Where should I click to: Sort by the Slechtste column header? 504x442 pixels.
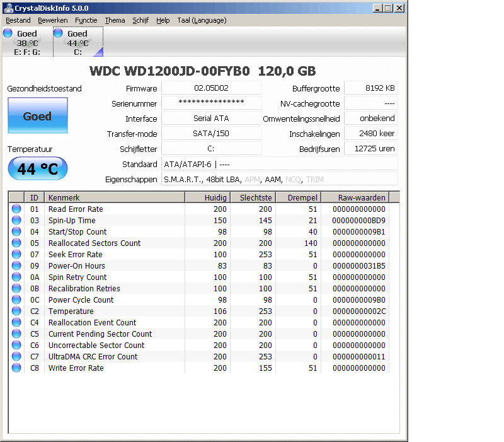click(x=254, y=197)
